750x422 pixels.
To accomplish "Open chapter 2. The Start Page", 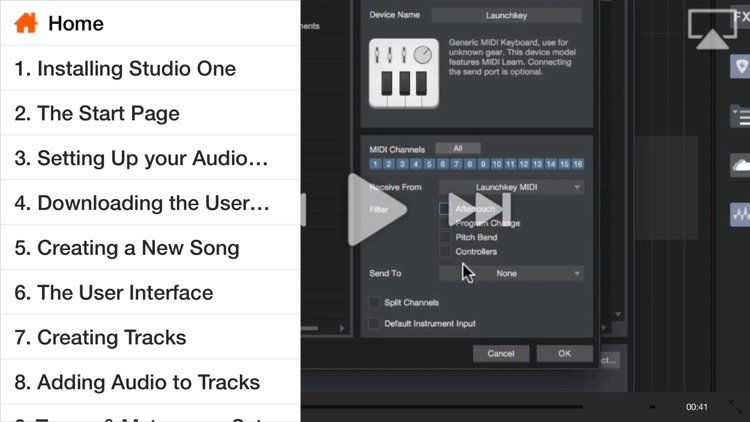I will 150,113.
